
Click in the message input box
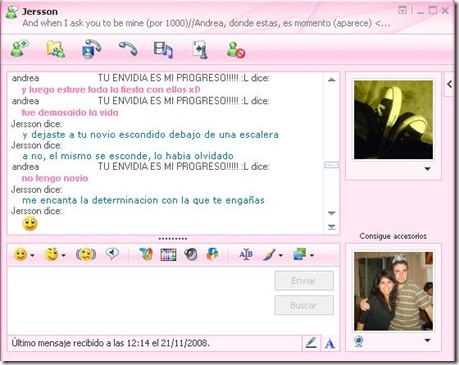[140, 300]
